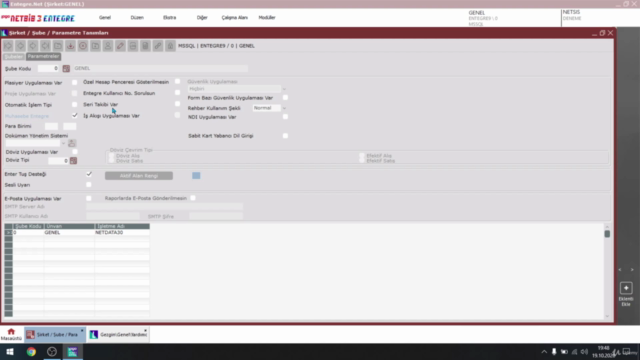Click the folder with arrow toolbar icon

click(x=96, y=46)
